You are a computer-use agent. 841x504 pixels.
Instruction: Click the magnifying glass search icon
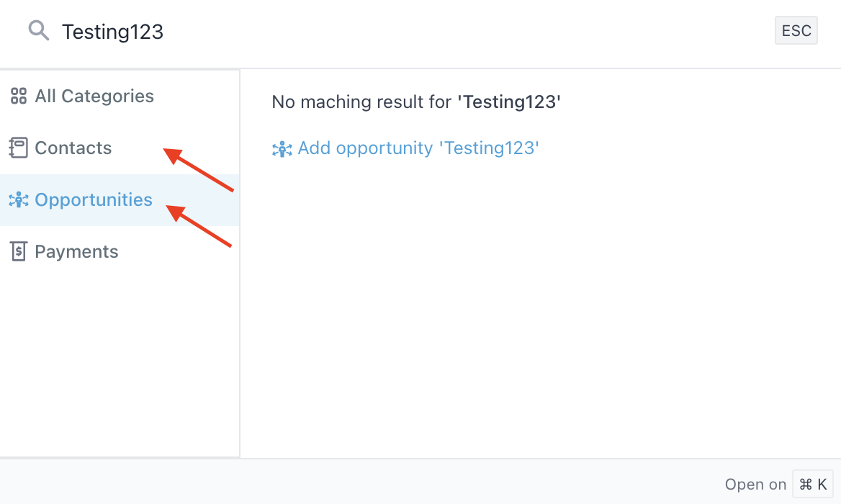click(38, 31)
